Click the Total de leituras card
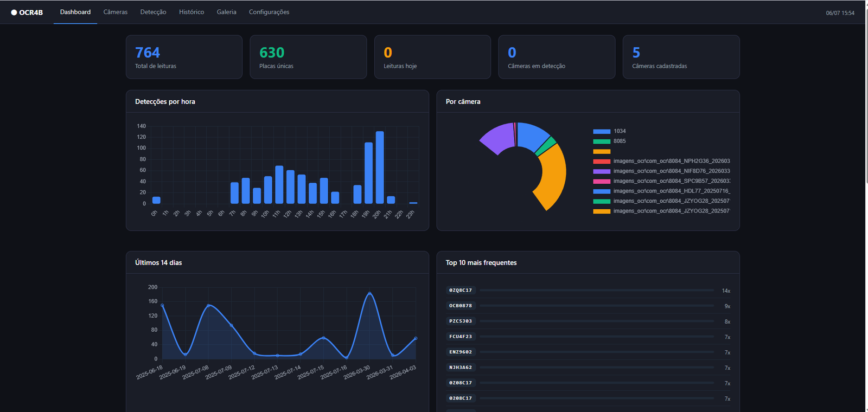Image resolution: width=868 pixels, height=412 pixels. (184, 57)
